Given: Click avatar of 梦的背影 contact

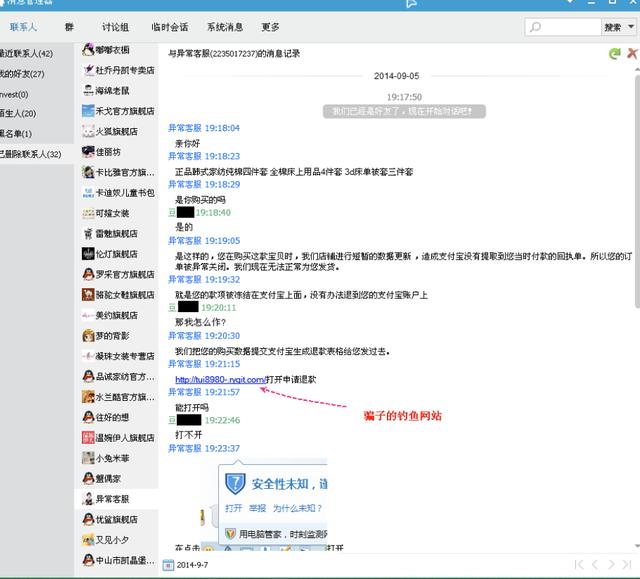Looking at the screenshot, I should click(x=88, y=336).
